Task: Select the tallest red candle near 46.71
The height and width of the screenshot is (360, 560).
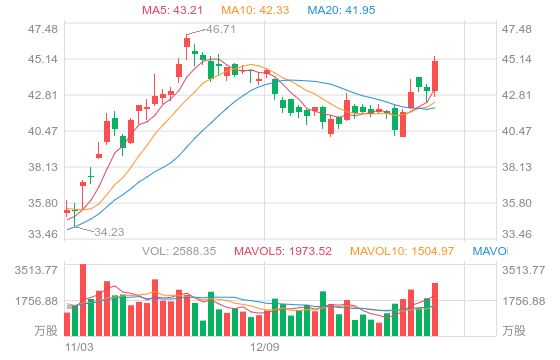Action: [x=187, y=43]
